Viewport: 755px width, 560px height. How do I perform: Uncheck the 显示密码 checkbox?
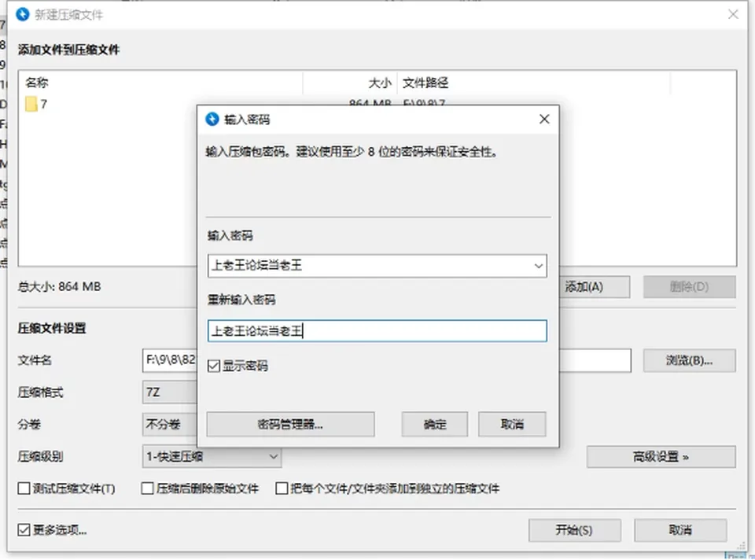click(213, 367)
